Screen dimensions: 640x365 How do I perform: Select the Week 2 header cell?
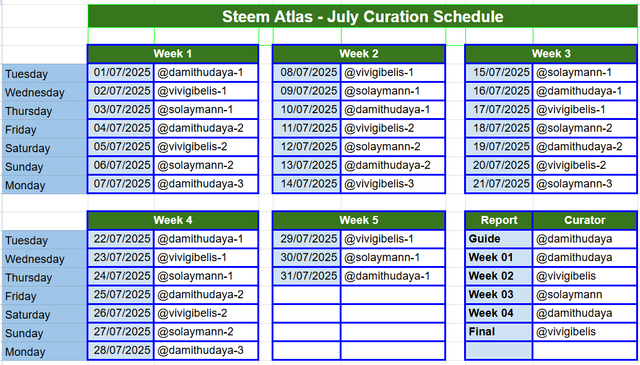click(x=359, y=54)
